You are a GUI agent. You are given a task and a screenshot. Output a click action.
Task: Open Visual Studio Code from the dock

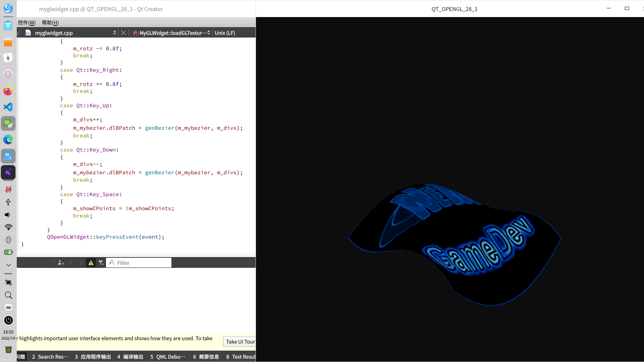pyautogui.click(x=8, y=107)
